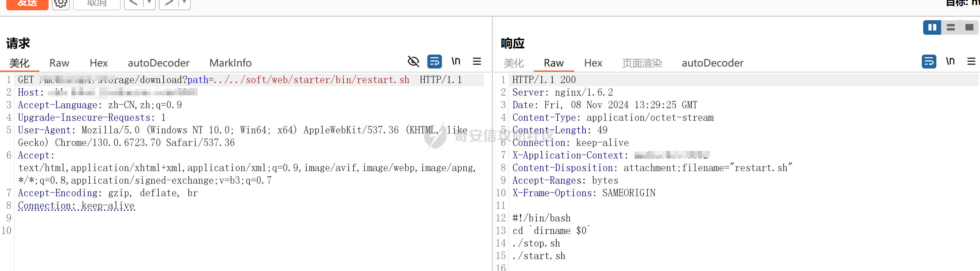Image resolution: width=980 pixels, height=271 pixels.
Task: Click the orange 发送 send button
Action: [27, 4]
